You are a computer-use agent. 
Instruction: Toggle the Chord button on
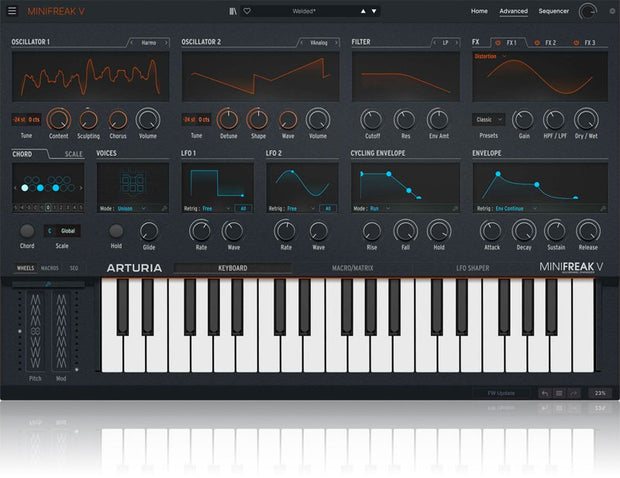click(27, 231)
